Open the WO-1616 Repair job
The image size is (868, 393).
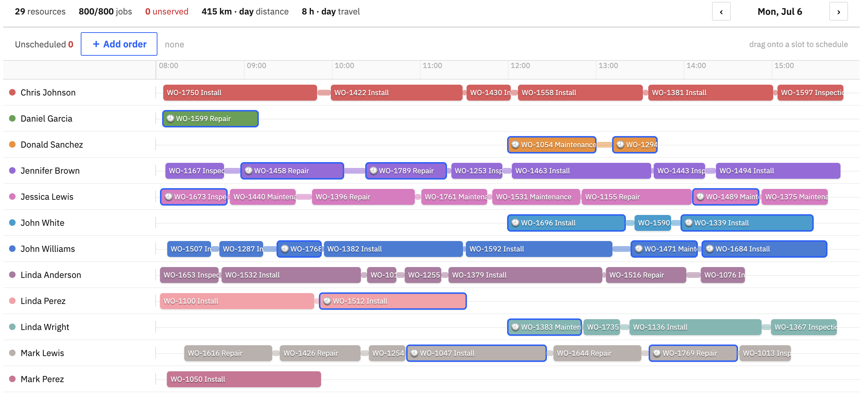[228, 353]
